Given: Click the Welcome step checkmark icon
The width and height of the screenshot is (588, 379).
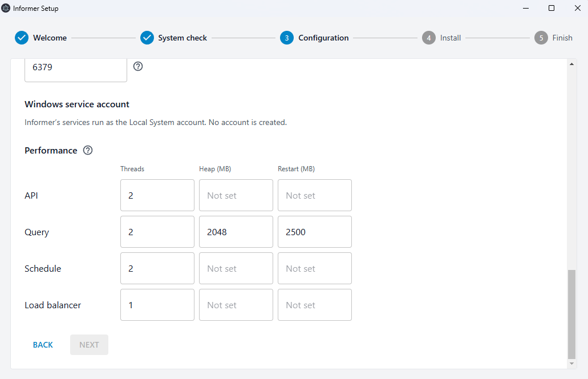Looking at the screenshot, I should click(x=22, y=38).
